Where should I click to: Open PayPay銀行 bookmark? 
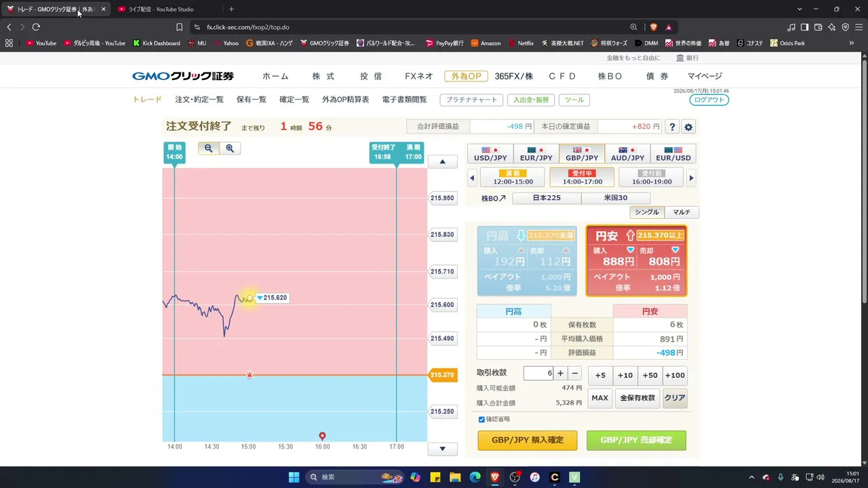[445, 43]
